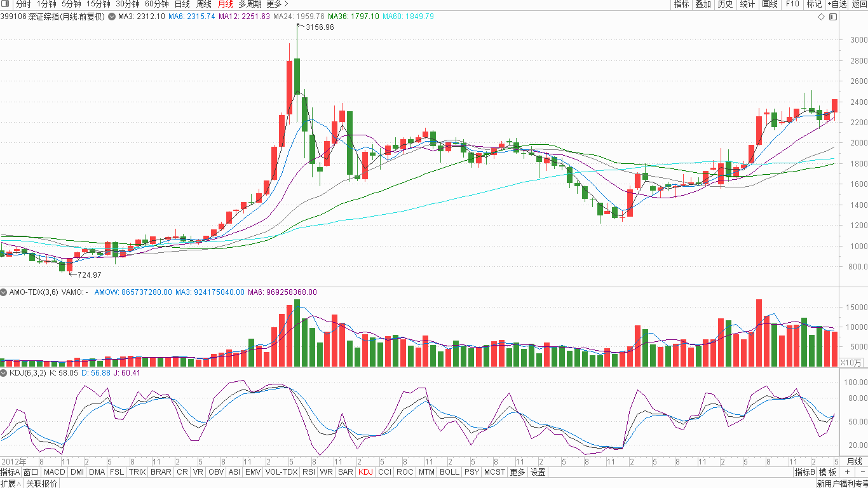
Task: Switch to 周线 weekly chart
Action: [204, 4]
